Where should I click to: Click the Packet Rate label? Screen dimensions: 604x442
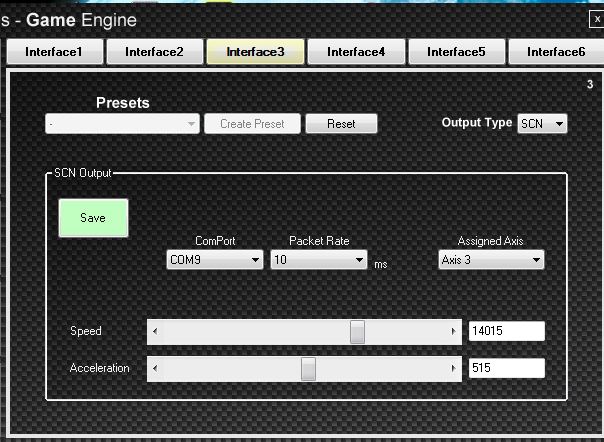pos(319,241)
